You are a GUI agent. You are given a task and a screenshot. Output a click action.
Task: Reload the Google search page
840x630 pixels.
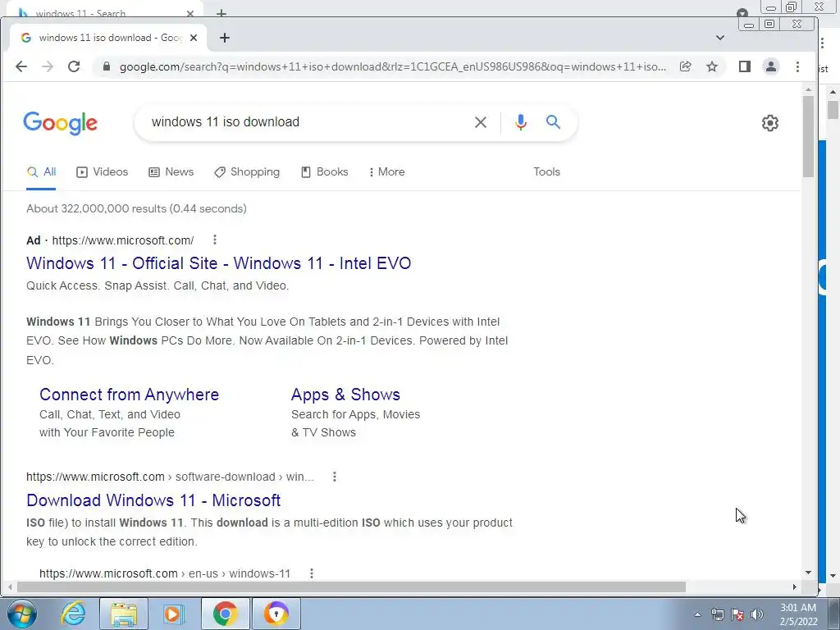click(x=74, y=66)
